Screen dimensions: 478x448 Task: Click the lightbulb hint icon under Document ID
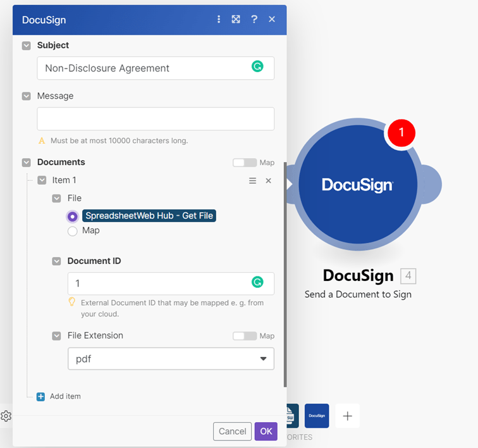tap(71, 302)
